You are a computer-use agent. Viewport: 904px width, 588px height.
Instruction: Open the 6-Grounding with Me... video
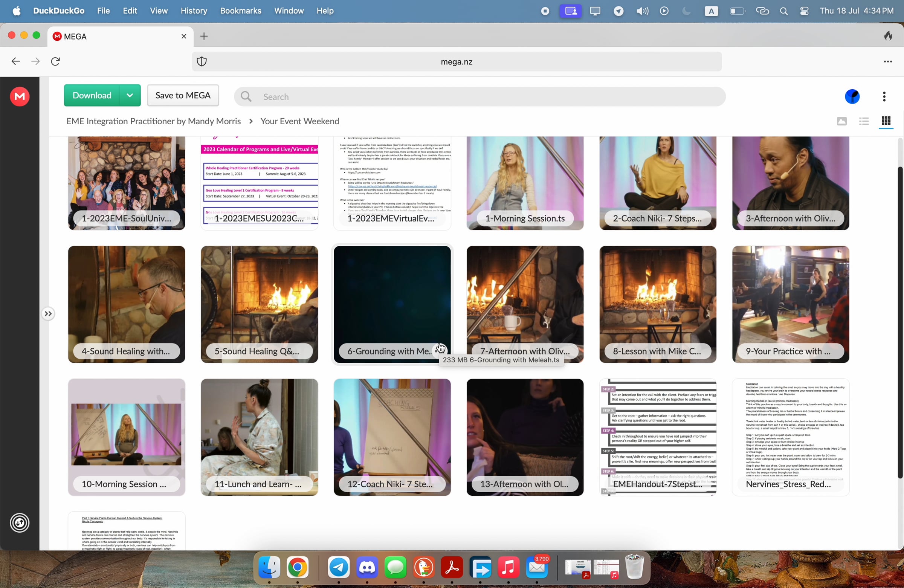tap(392, 305)
